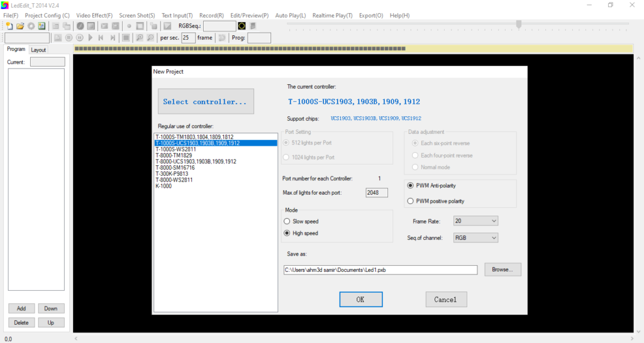Open the Realtime Play(T) menu

click(332, 15)
